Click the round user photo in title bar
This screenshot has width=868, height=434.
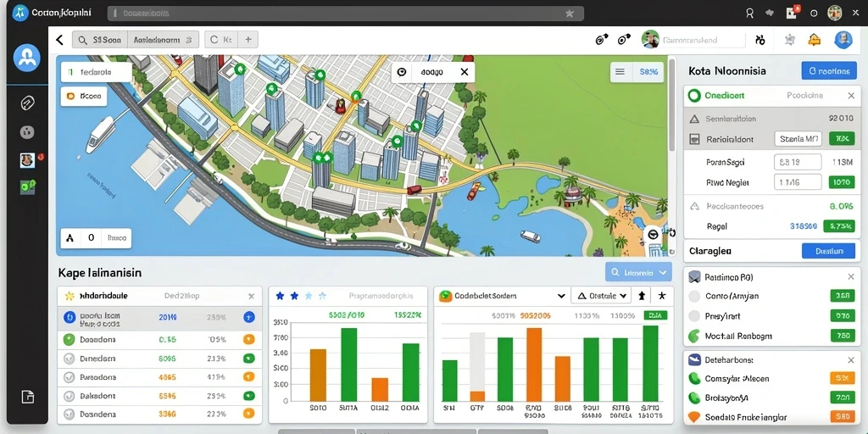834,14
